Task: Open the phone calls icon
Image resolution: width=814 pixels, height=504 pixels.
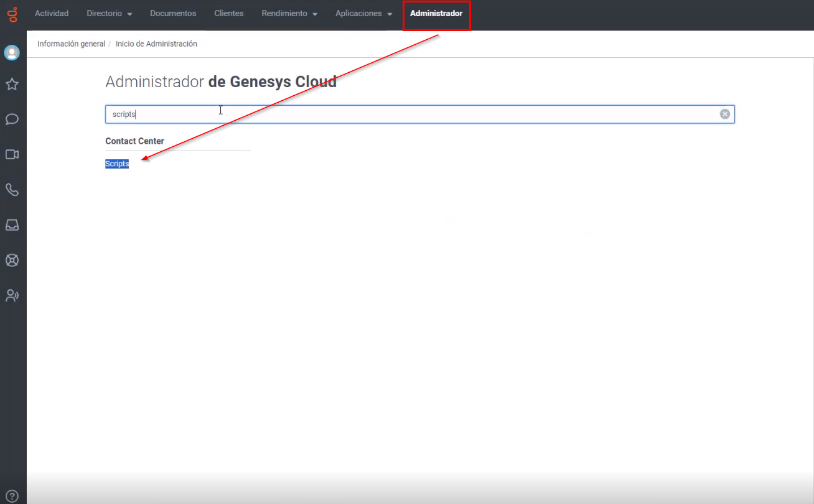Action: [x=12, y=190]
